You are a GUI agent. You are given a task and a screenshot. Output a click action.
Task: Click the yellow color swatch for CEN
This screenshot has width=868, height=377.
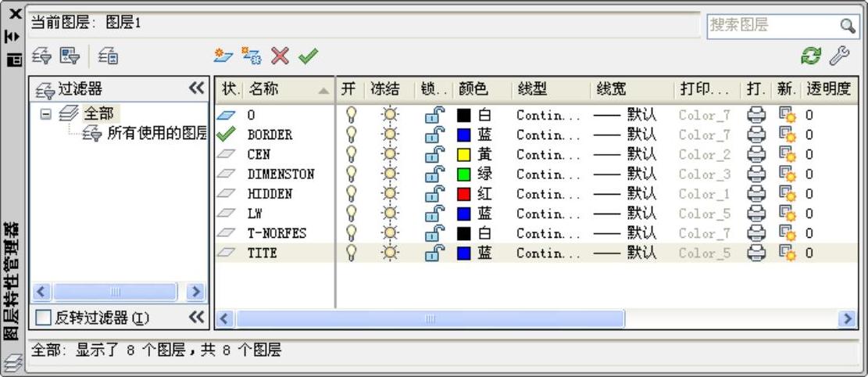point(464,154)
